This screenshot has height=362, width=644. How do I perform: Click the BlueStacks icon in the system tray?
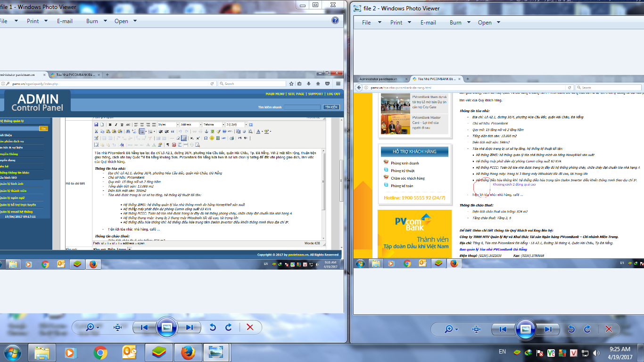(x=517, y=352)
